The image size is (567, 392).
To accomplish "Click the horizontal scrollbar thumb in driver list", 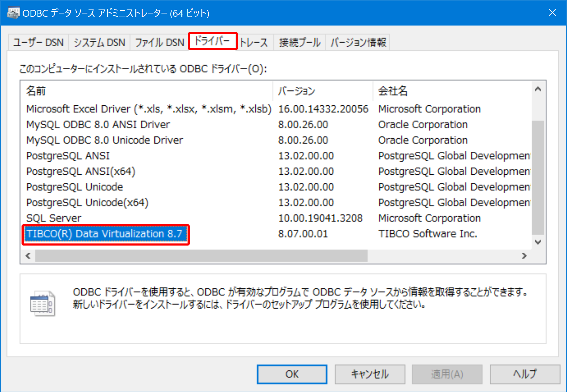I will tap(201, 256).
